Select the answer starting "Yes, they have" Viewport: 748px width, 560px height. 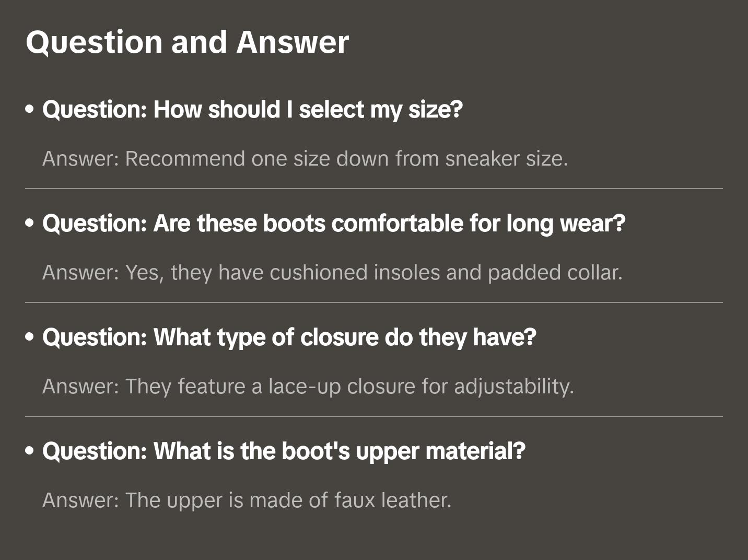pyautogui.click(x=332, y=273)
